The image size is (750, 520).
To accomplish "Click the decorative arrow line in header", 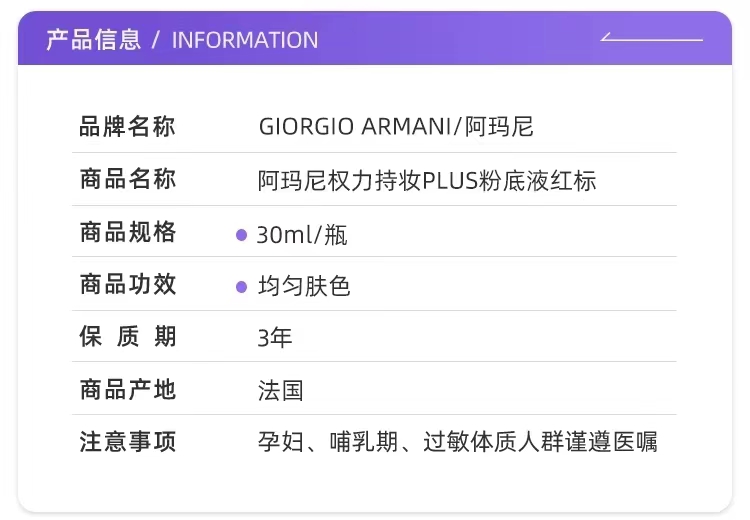I will [651, 39].
